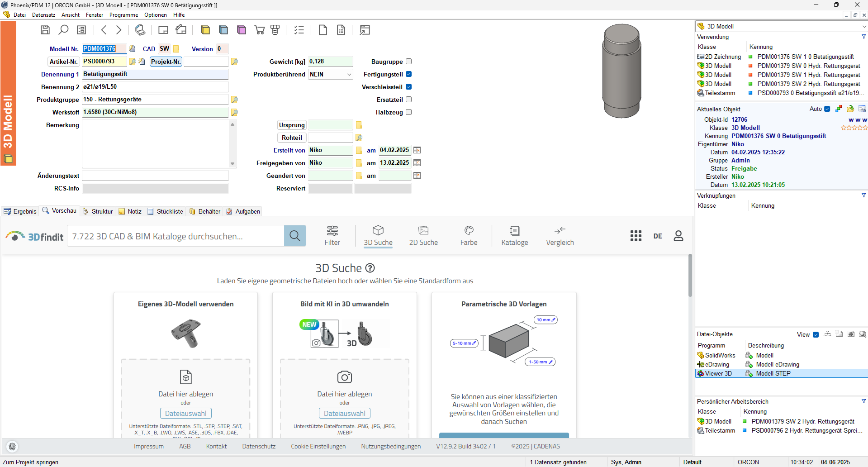Uncheck the Fertigungsteil checkbox
This screenshot has height=467, width=868.
click(x=409, y=74)
